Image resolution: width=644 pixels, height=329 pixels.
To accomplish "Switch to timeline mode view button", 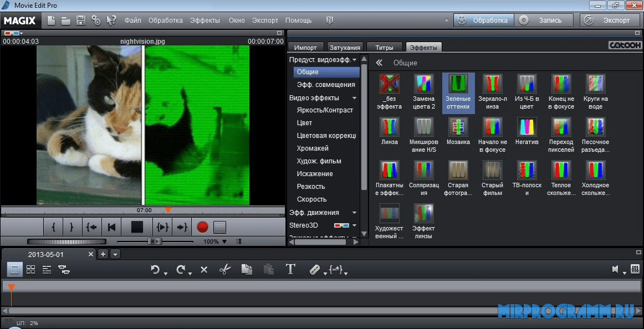I will click(47, 270).
